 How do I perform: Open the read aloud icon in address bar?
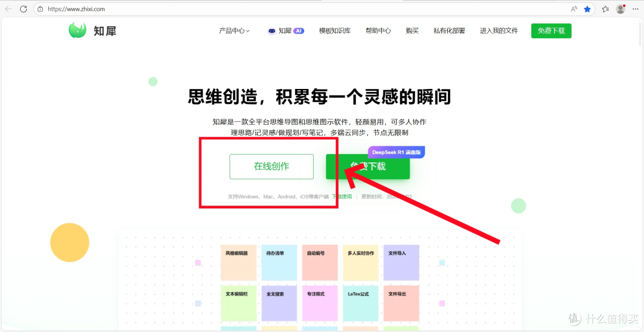[574, 8]
